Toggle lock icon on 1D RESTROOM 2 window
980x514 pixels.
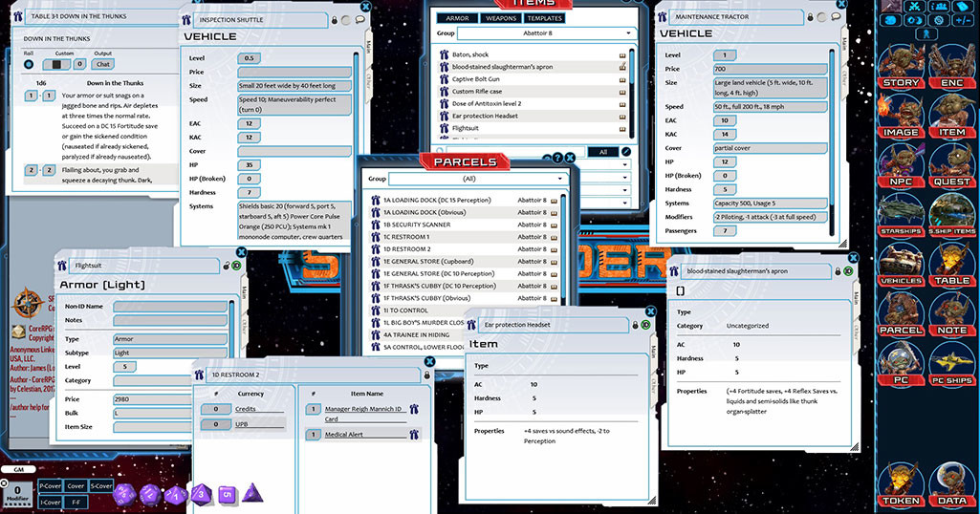(x=427, y=375)
